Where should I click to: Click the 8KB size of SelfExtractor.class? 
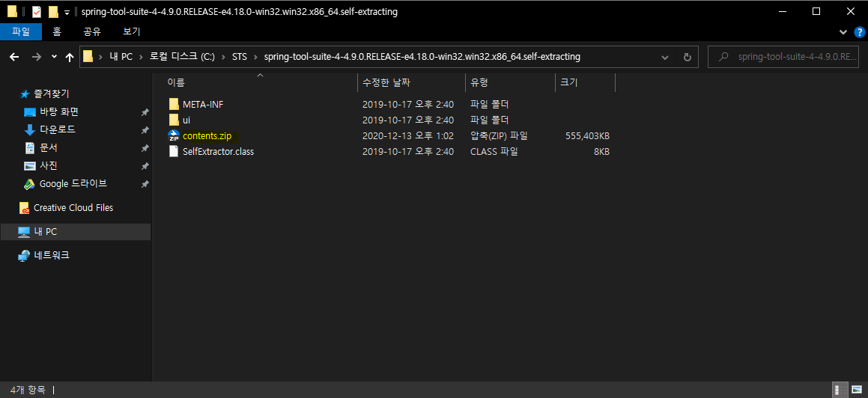click(x=601, y=151)
